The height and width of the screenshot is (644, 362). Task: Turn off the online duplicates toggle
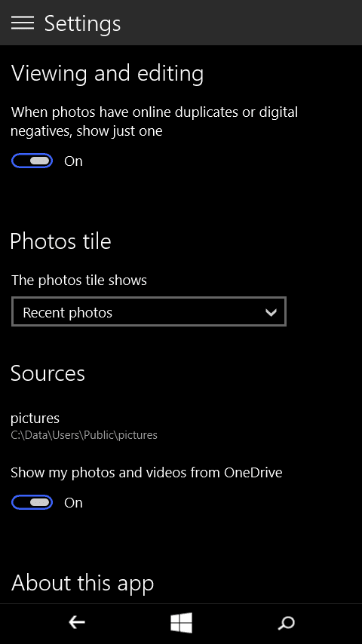coord(32,161)
